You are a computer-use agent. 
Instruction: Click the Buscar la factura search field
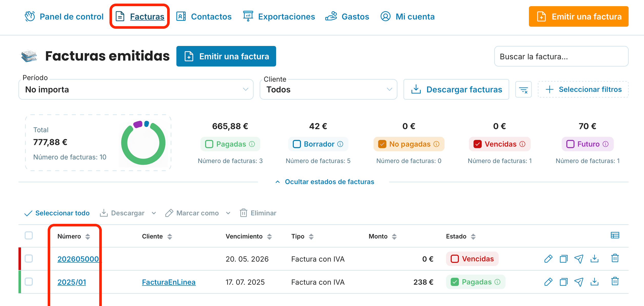561,56
